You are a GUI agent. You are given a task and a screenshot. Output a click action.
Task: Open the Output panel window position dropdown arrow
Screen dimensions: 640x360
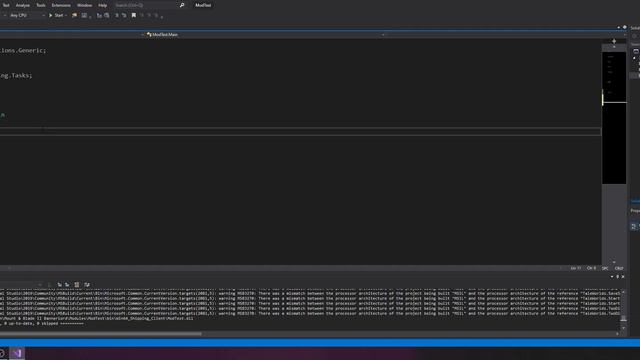[612, 277]
